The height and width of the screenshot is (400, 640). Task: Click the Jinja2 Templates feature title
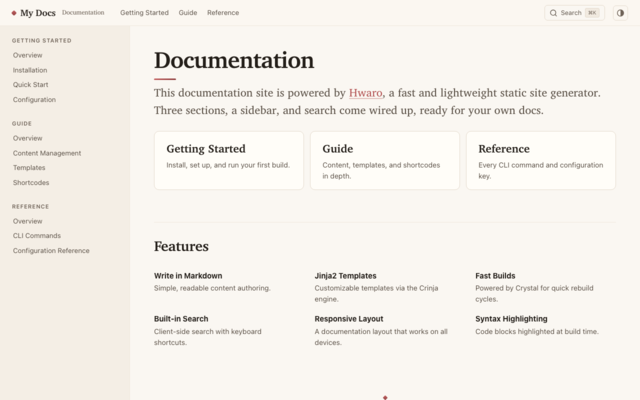click(x=345, y=276)
